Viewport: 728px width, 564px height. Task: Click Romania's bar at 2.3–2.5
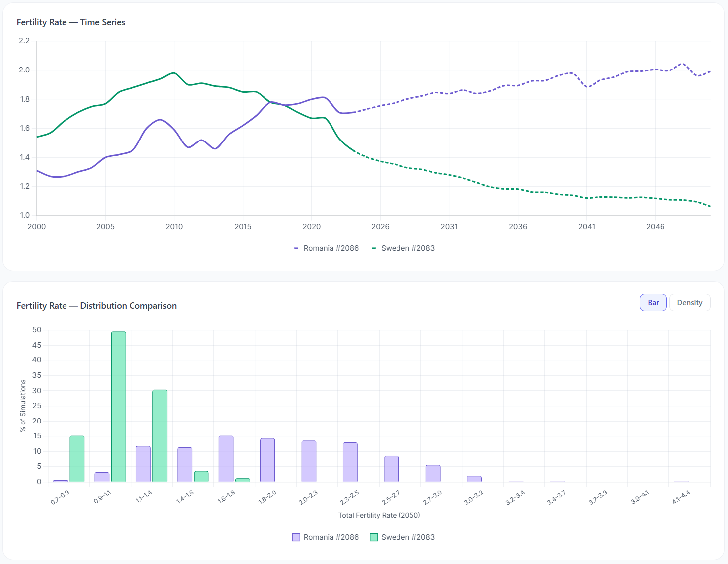pyautogui.click(x=350, y=462)
